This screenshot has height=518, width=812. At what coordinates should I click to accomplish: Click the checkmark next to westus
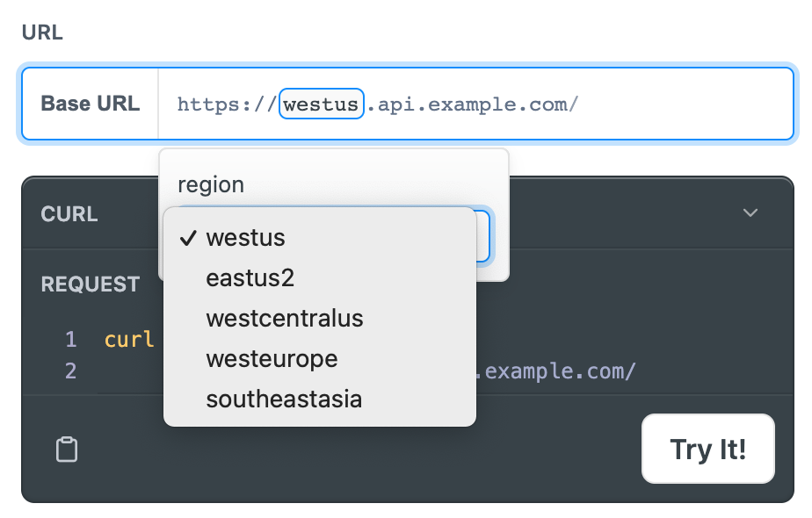[x=187, y=238]
